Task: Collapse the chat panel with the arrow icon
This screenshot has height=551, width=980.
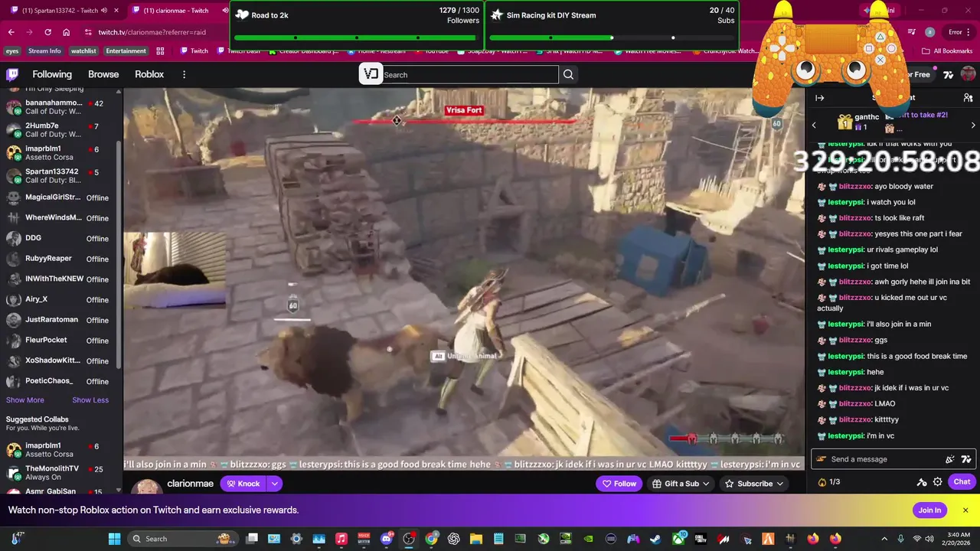Action: click(819, 98)
